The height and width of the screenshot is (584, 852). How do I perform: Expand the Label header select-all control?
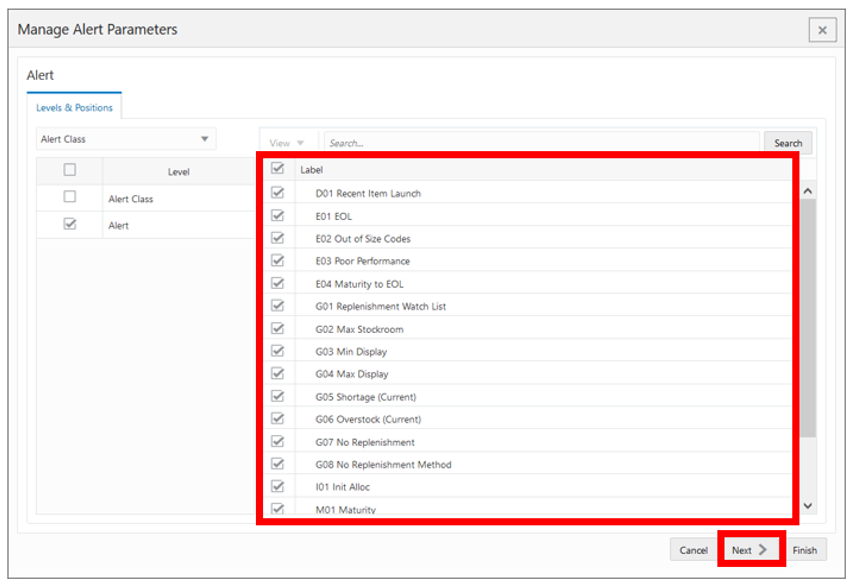coord(278,169)
